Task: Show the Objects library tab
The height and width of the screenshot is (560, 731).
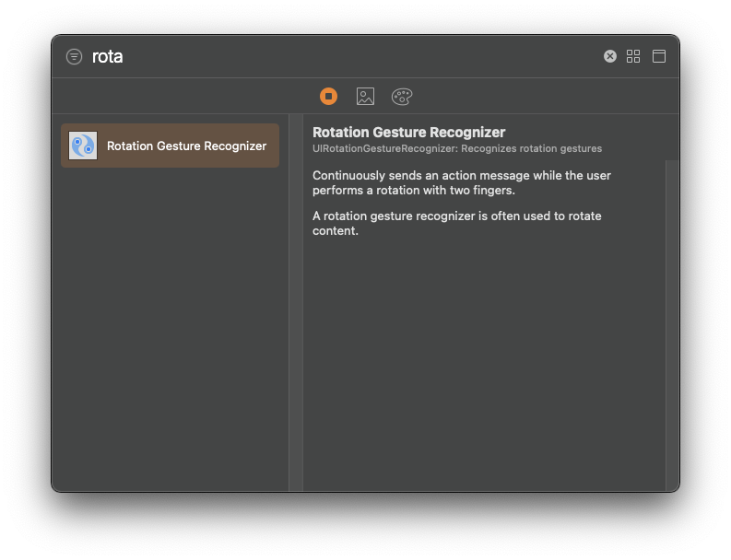Action: click(x=329, y=97)
